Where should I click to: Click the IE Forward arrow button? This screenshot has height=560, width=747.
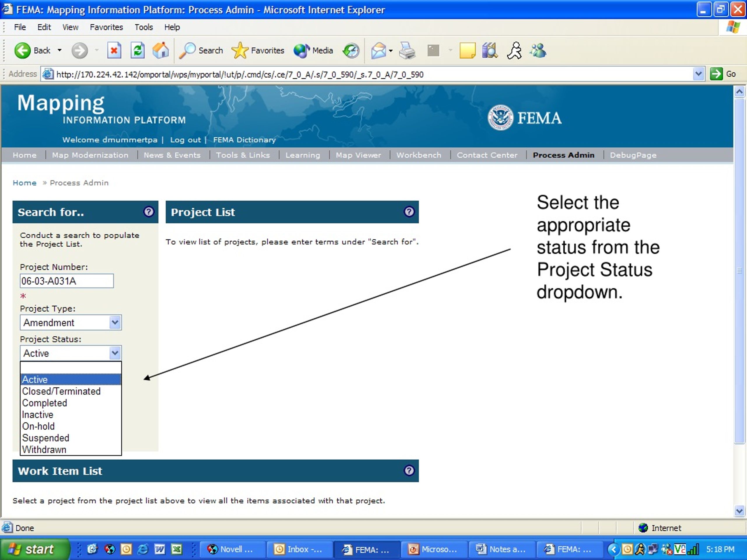[x=80, y=51]
